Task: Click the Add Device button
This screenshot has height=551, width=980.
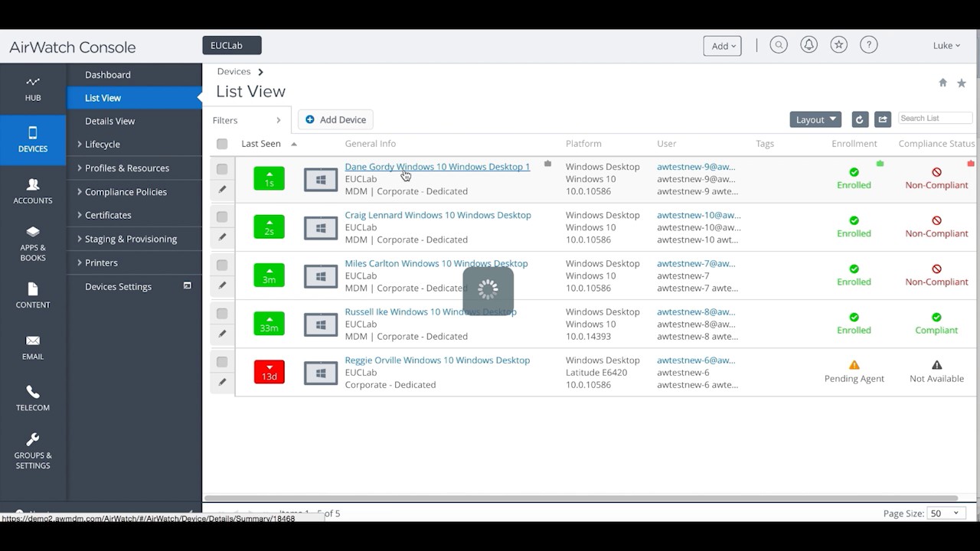Action: click(x=335, y=119)
